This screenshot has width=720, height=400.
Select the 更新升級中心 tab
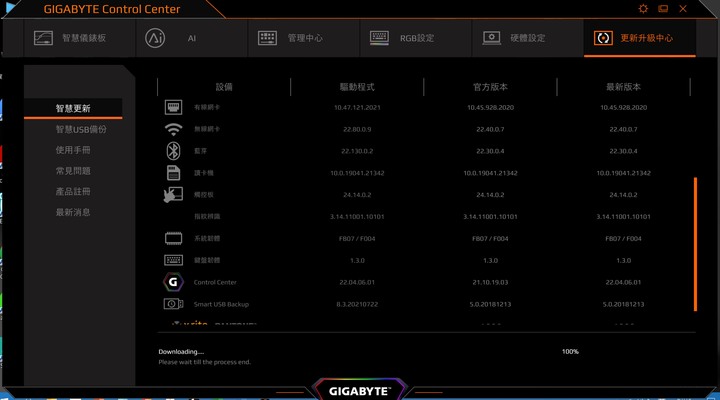click(x=640, y=38)
